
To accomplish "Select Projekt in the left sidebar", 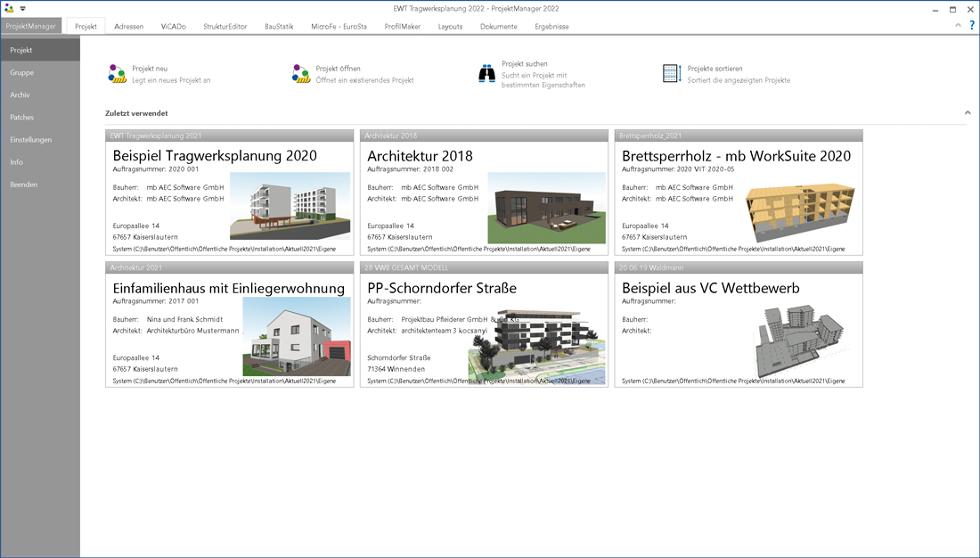I will (x=40, y=50).
